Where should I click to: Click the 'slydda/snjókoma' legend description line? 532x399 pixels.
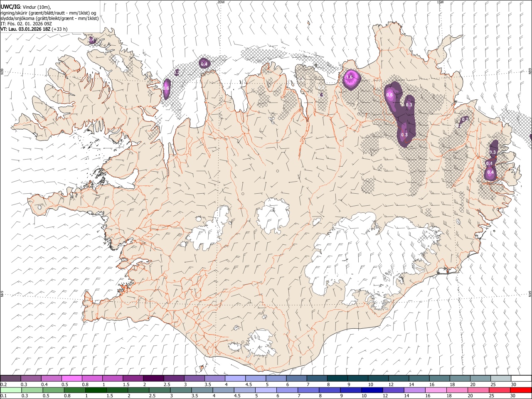(49, 18)
